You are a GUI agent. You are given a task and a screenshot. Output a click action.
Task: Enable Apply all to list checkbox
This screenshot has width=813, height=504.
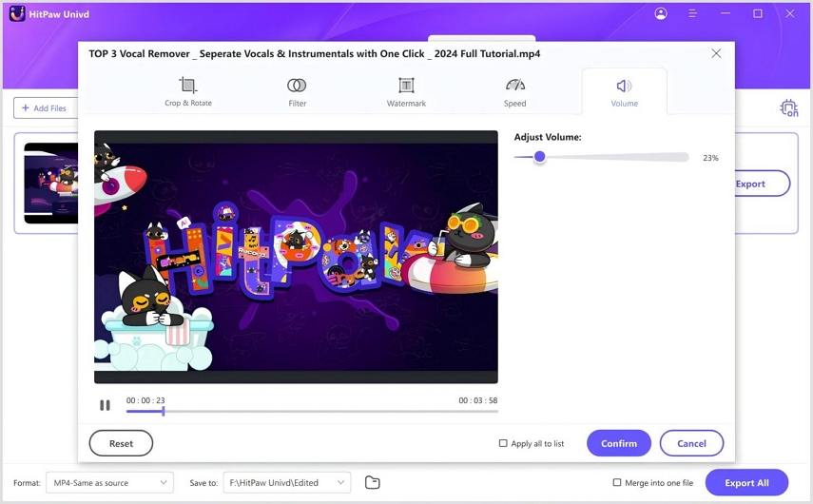coord(503,443)
